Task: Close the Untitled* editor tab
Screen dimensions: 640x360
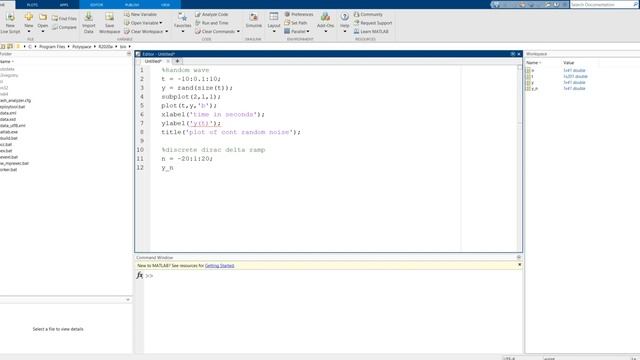Action: (168, 61)
